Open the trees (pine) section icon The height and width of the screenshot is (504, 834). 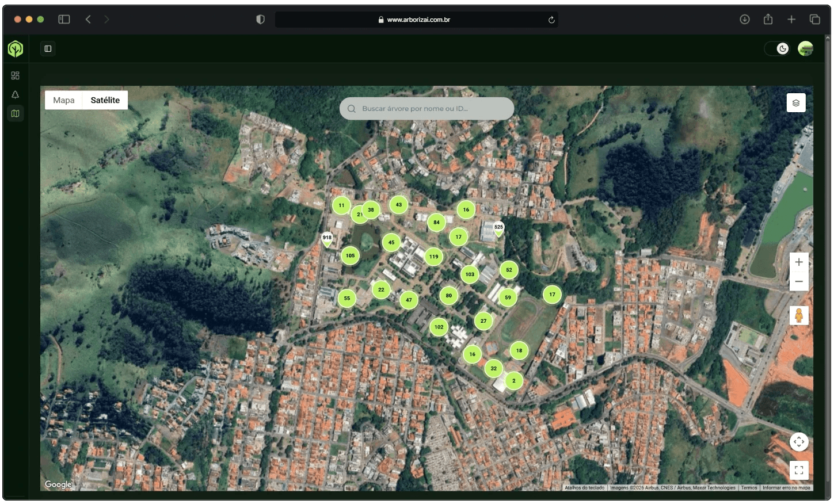[16, 94]
